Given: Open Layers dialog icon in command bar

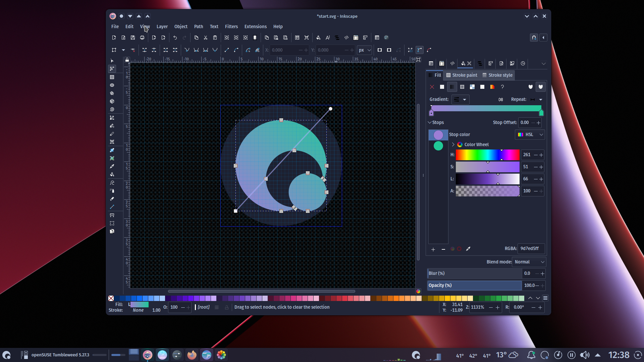Looking at the screenshot, I should (337, 38).
